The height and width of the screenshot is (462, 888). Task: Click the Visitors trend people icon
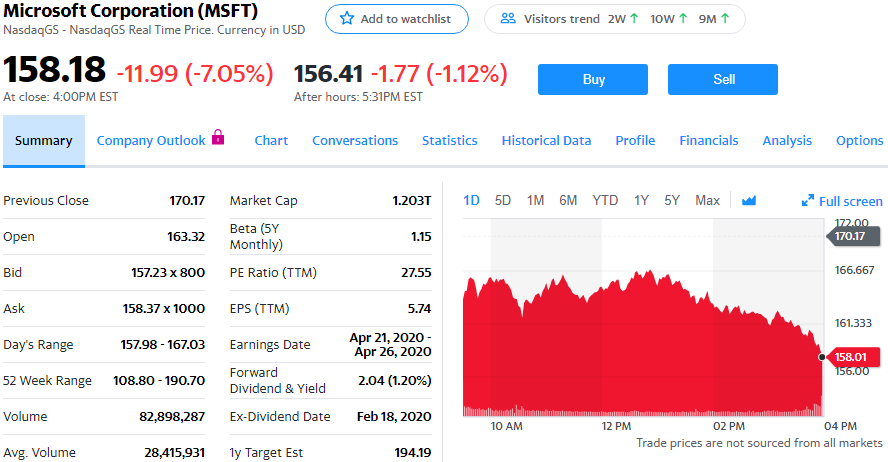point(508,19)
